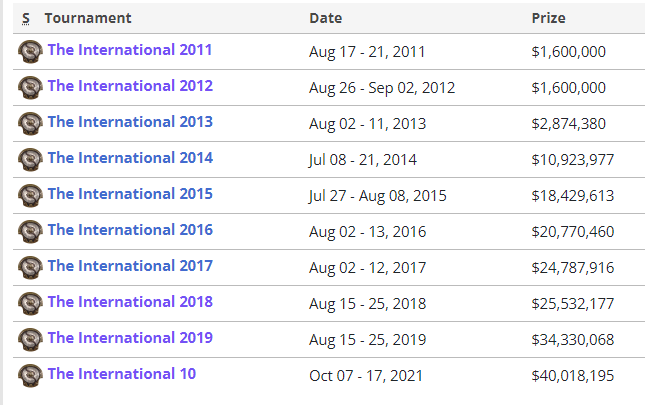Click the S column header

click(x=25, y=18)
